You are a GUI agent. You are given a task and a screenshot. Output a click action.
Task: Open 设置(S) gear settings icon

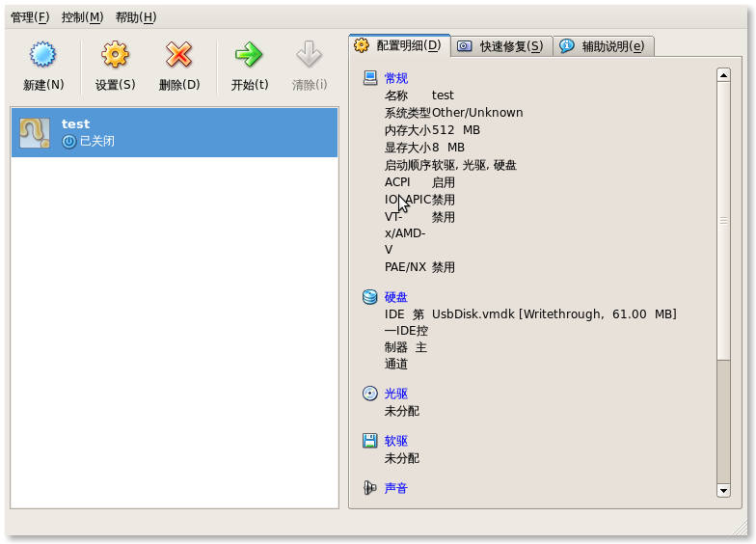[115, 54]
